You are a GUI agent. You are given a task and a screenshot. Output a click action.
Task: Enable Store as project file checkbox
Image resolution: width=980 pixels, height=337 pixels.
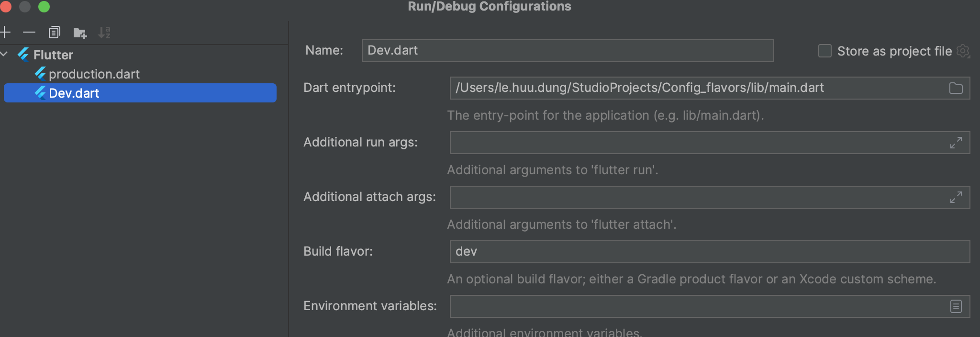coord(824,51)
